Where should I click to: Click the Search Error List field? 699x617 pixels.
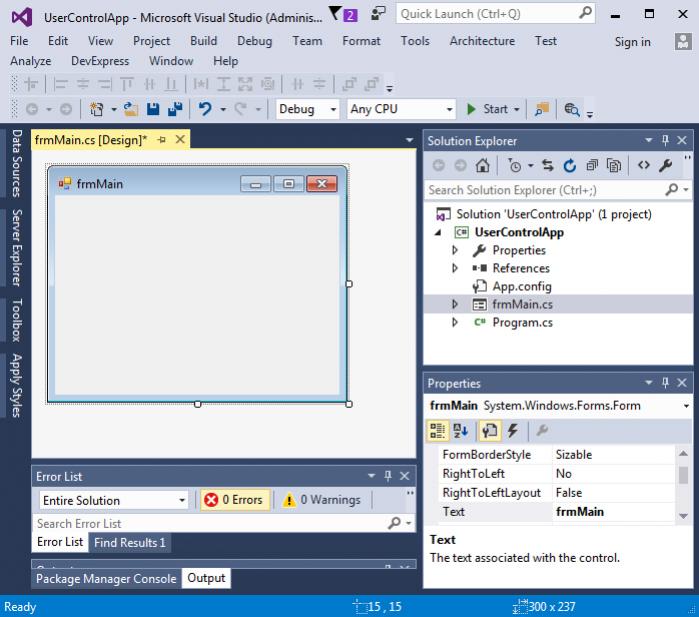tap(223, 523)
